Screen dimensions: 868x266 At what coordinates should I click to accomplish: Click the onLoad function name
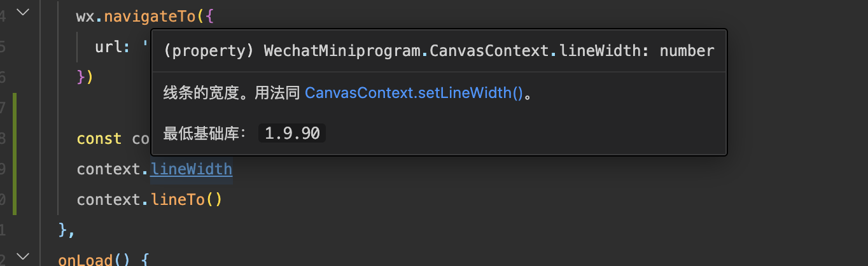86,260
